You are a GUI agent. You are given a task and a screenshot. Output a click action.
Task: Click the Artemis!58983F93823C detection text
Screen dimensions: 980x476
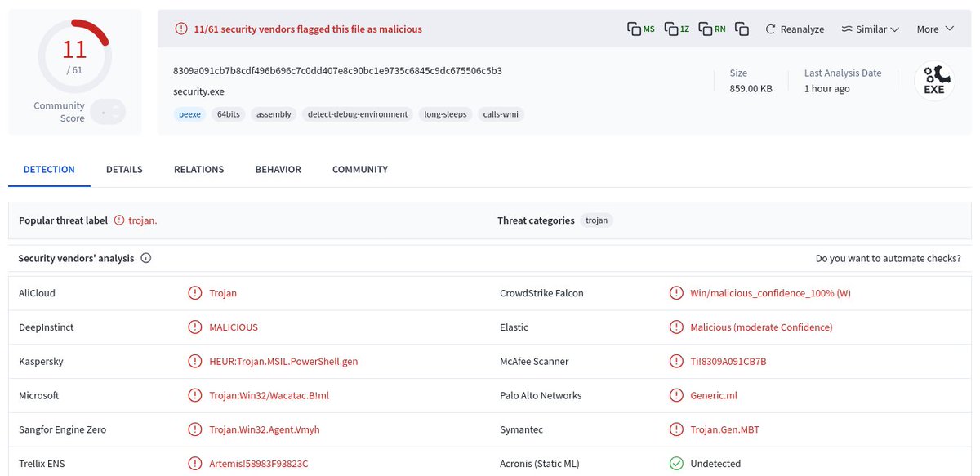click(258, 464)
